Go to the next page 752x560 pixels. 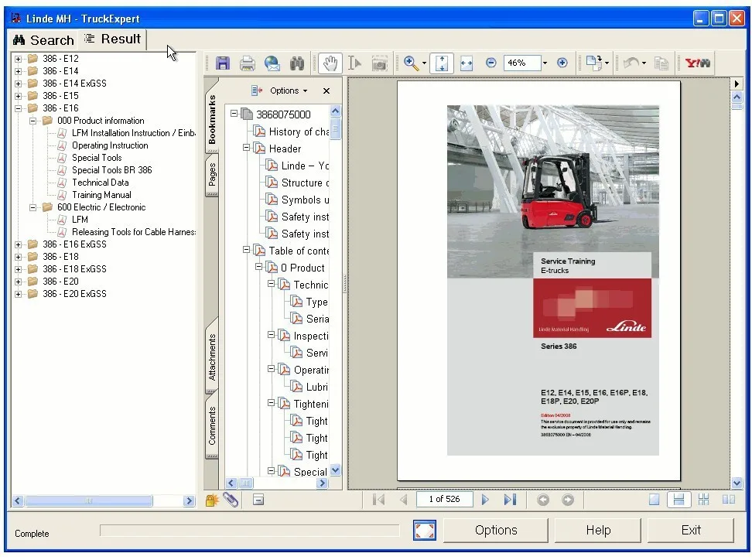point(485,500)
